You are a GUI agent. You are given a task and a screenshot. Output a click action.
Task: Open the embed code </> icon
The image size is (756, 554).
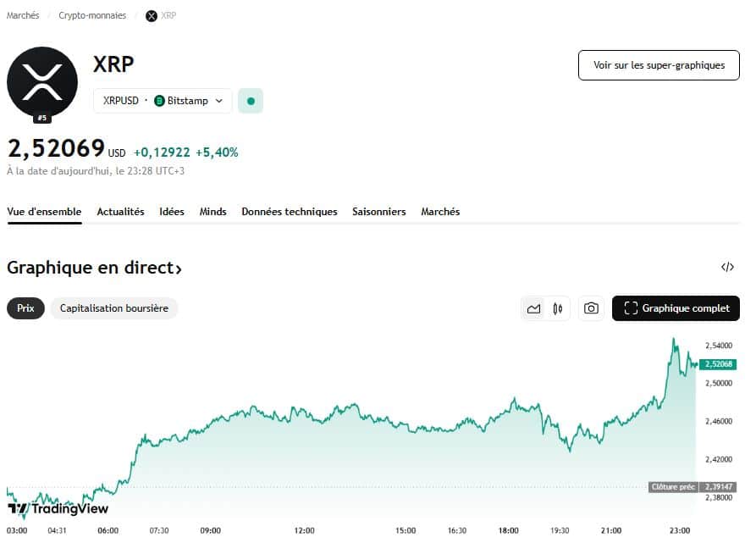(727, 267)
